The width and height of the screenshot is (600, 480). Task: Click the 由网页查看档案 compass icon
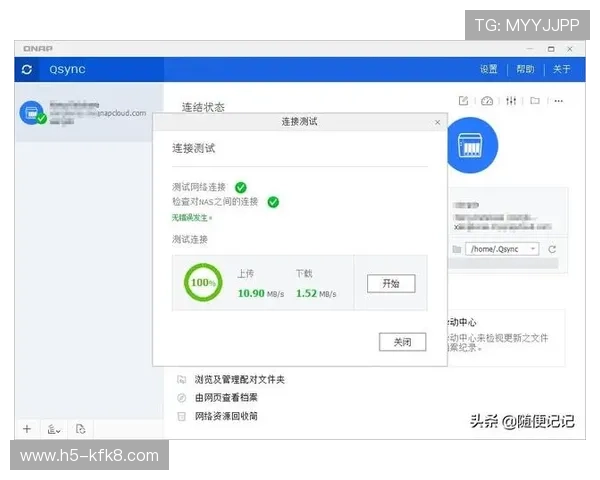click(181, 398)
